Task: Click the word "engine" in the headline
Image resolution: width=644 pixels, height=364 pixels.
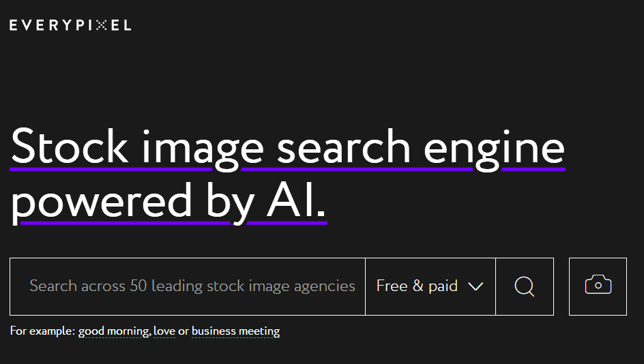Action: pos(494,146)
